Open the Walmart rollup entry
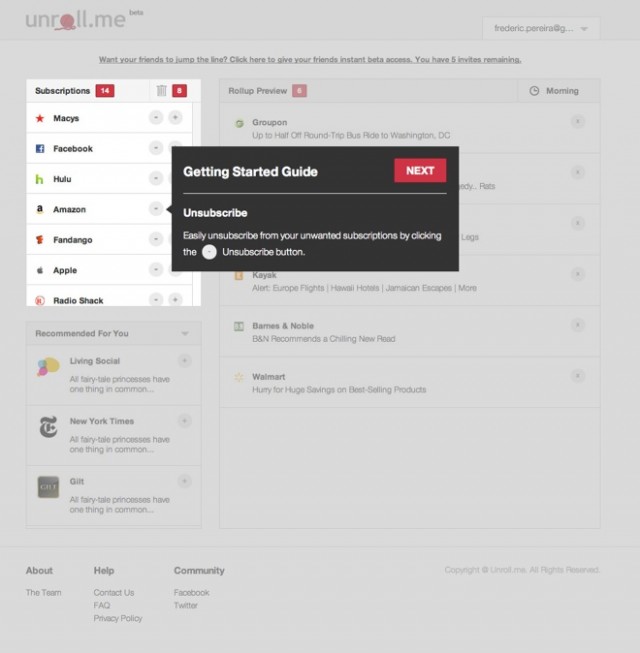 pos(410,382)
